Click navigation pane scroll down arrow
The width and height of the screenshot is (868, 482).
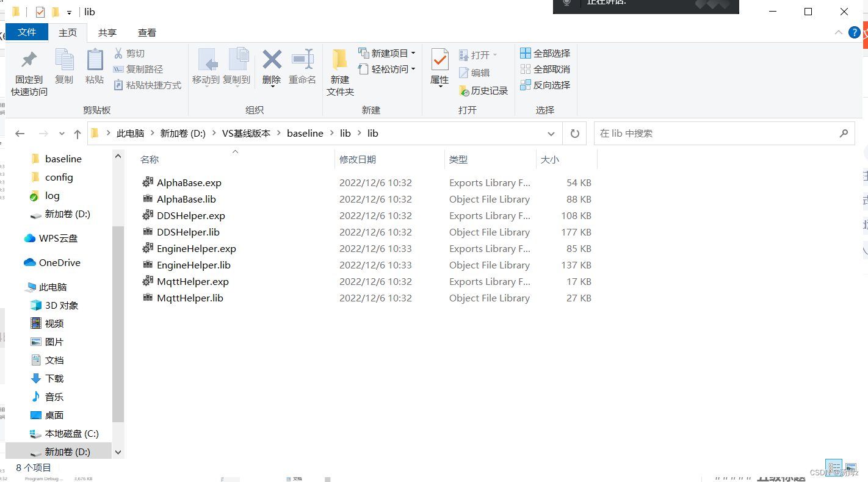118,453
